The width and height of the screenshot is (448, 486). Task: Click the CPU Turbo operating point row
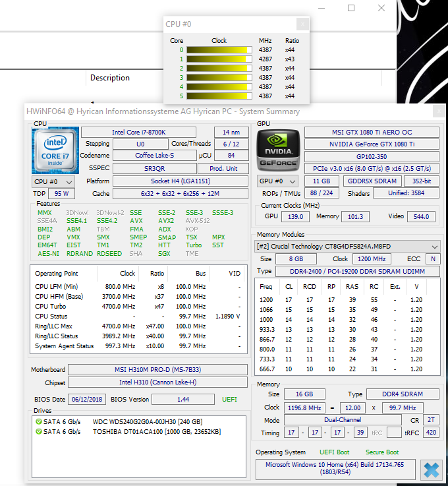[138, 306]
